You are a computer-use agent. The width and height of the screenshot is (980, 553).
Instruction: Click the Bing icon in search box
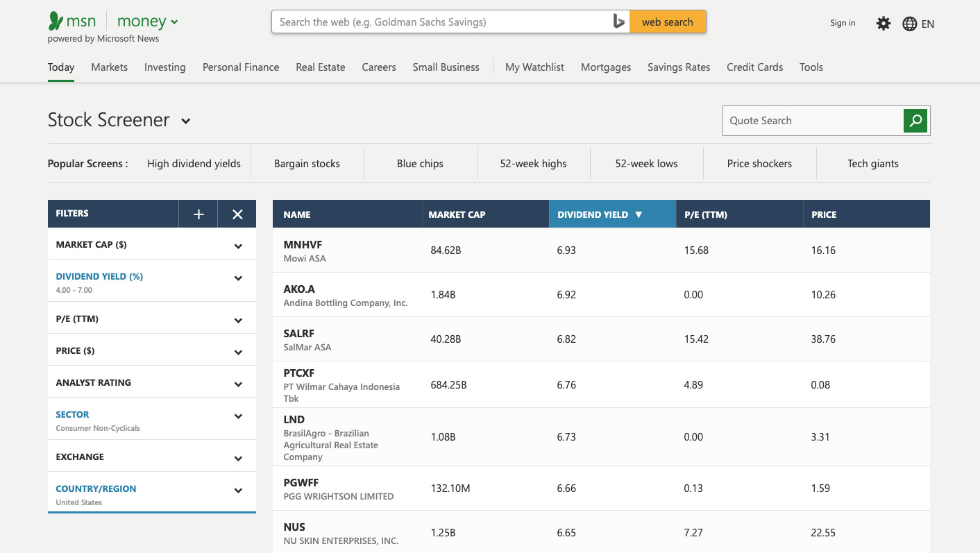tap(618, 22)
